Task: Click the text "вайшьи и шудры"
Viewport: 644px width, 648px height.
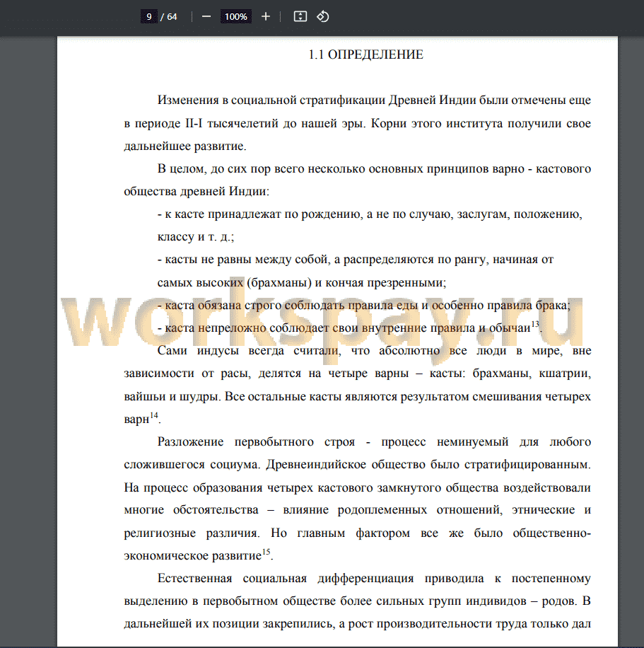Action: pos(172,397)
